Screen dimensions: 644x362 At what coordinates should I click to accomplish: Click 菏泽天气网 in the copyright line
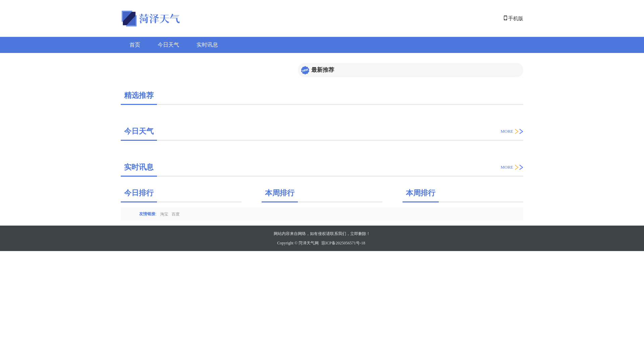click(x=309, y=243)
